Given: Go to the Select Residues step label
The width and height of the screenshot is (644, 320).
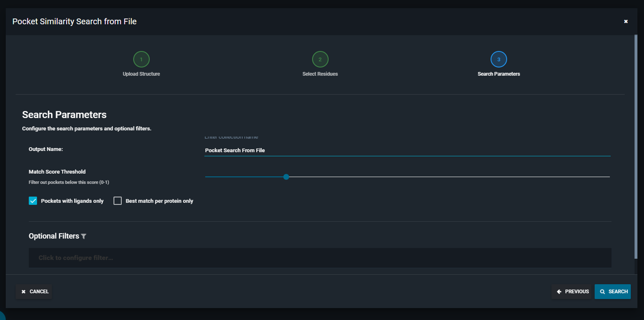Looking at the screenshot, I should point(320,74).
